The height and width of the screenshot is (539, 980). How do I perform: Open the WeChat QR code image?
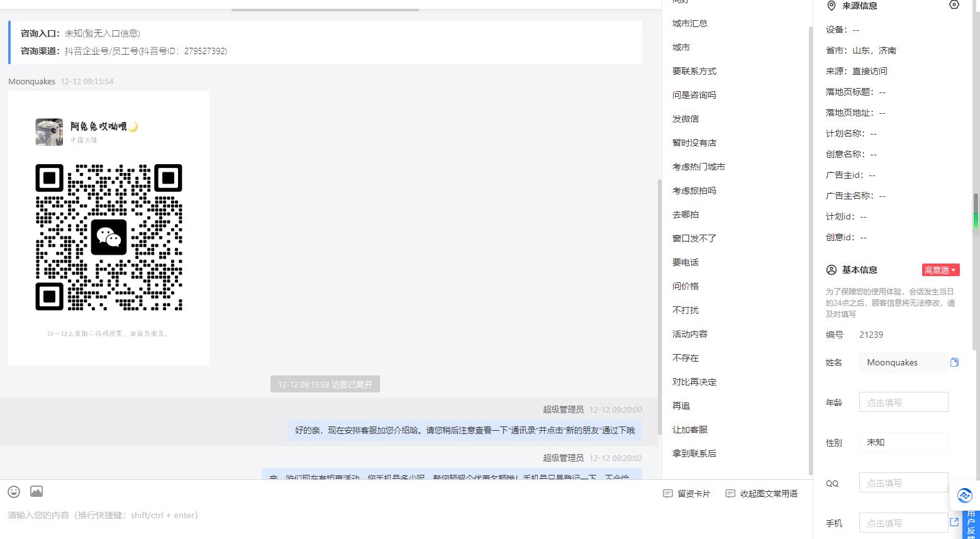pos(109,228)
